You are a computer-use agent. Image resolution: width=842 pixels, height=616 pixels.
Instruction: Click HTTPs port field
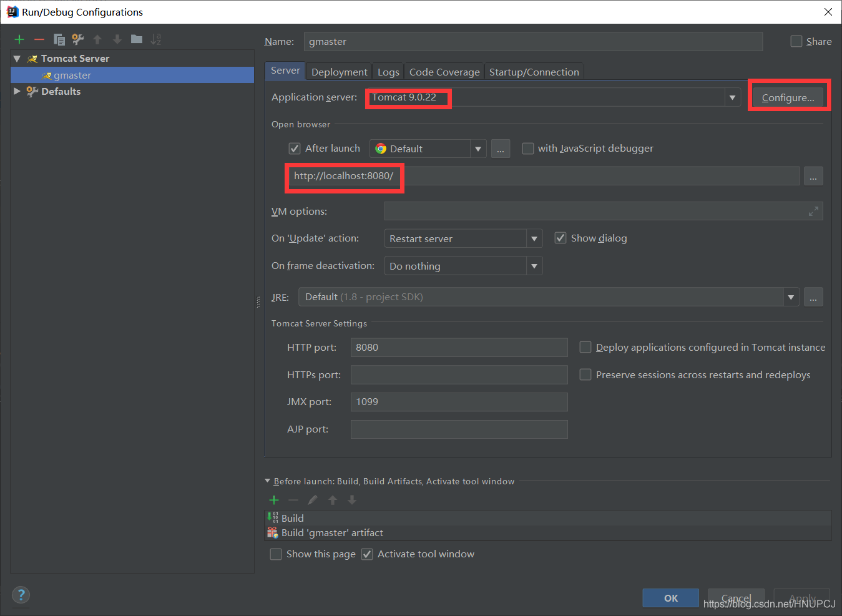click(459, 374)
